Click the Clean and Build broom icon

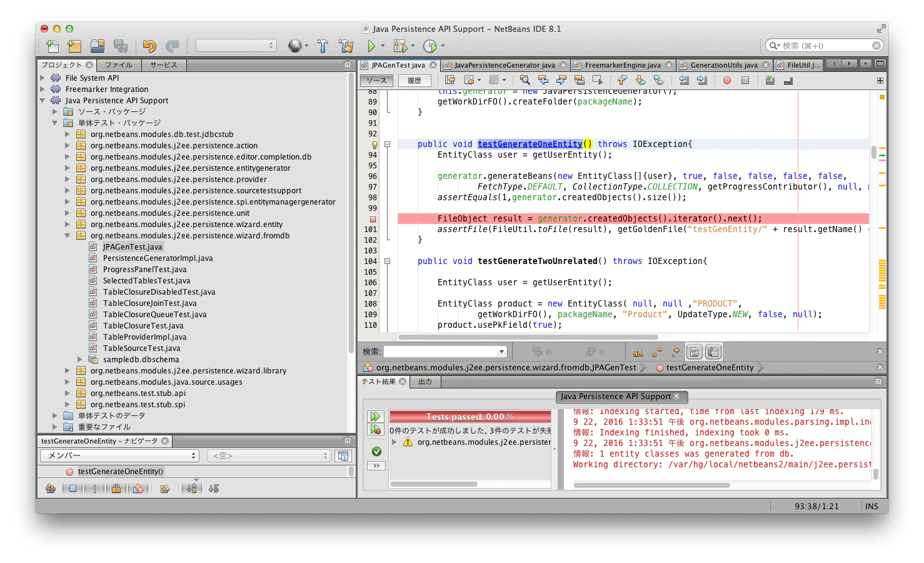[x=346, y=46]
